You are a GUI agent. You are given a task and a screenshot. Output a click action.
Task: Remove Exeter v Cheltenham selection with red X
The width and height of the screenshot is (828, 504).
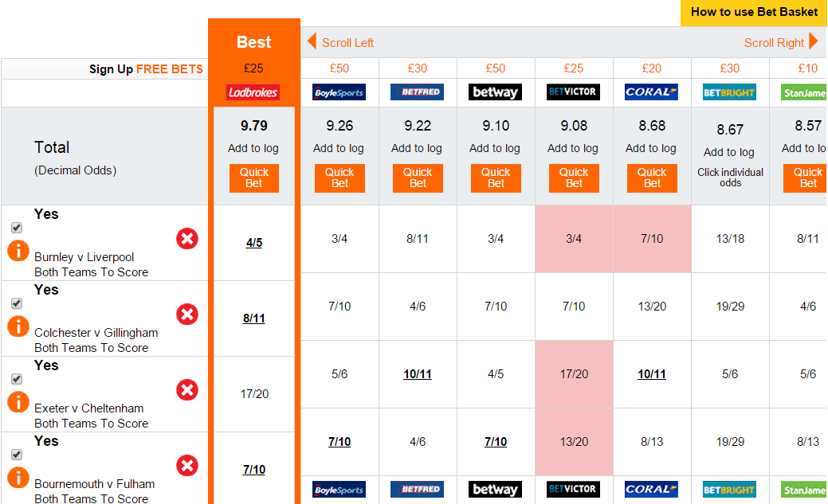(x=187, y=390)
